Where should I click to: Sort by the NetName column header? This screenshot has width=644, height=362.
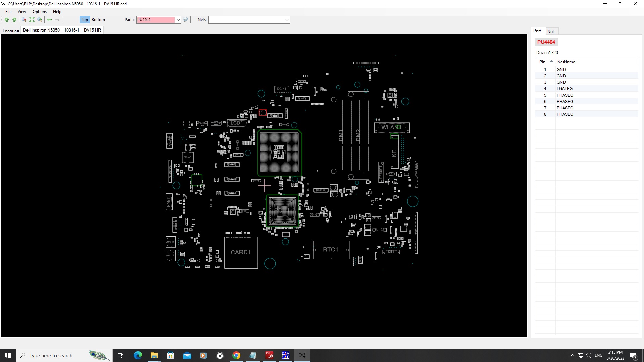(x=566, y=62)
